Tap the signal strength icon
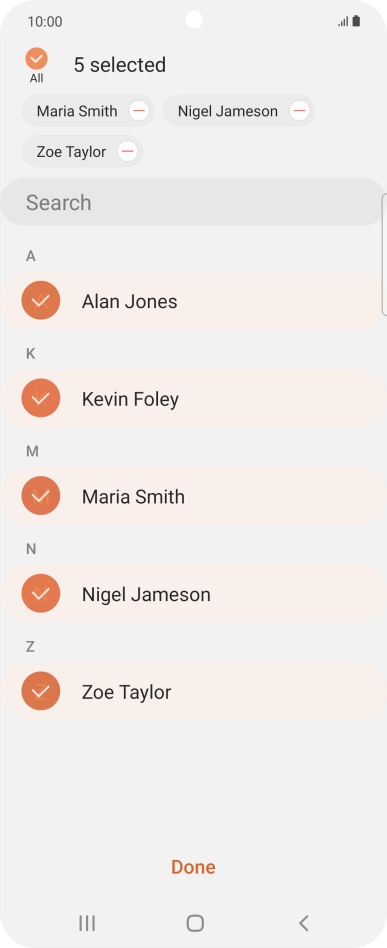This screenshot has height=948, width=387. point(343,22)
